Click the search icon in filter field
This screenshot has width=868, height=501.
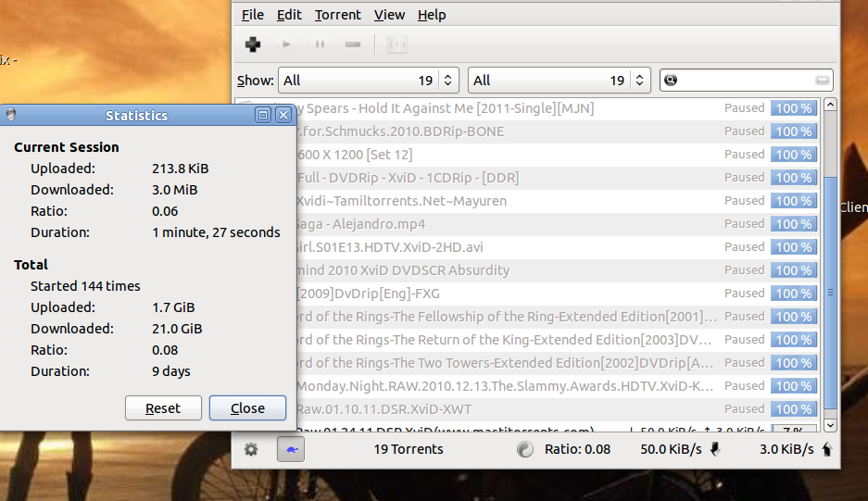(671, 81)
